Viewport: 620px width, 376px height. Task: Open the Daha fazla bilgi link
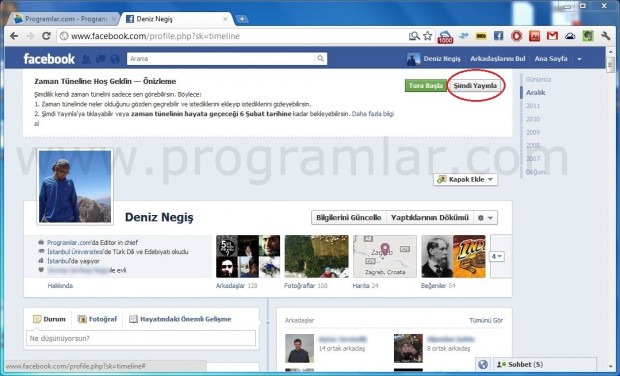(x=372, y=114)
